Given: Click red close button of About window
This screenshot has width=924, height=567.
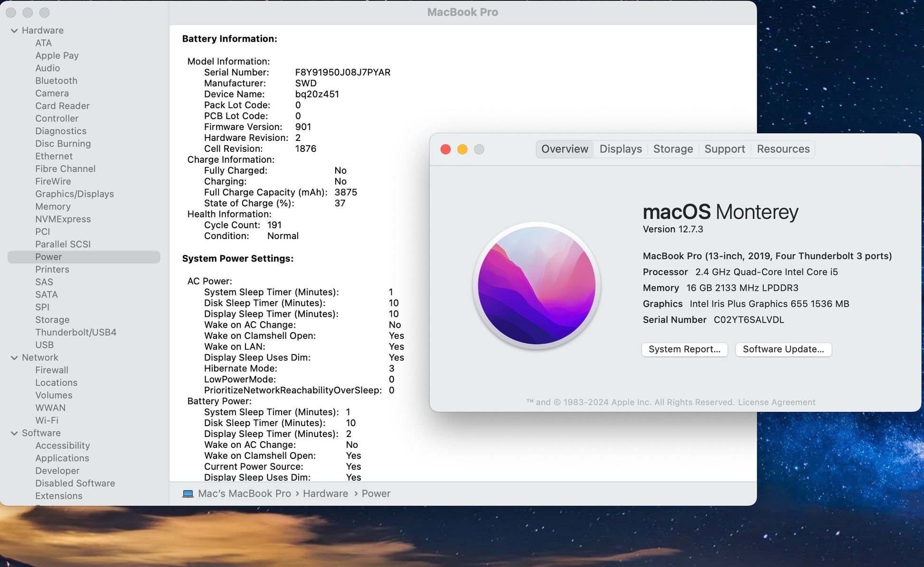Looking at the screenshot, I should [445, 149].
